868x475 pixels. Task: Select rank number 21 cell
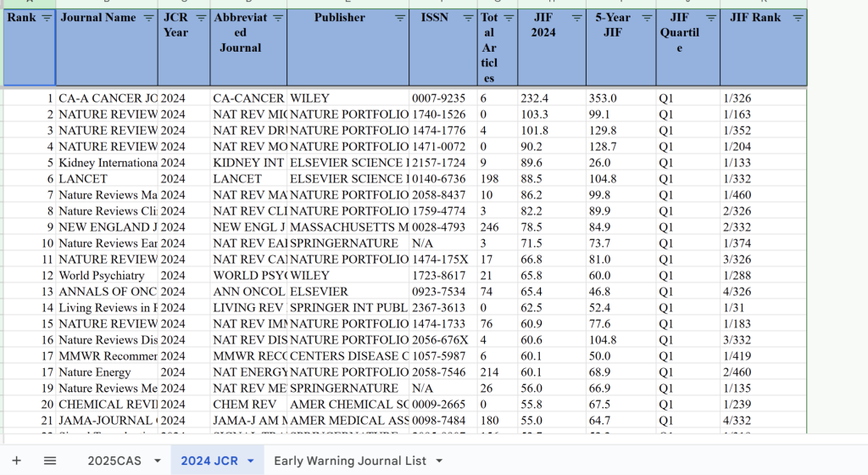30,421
